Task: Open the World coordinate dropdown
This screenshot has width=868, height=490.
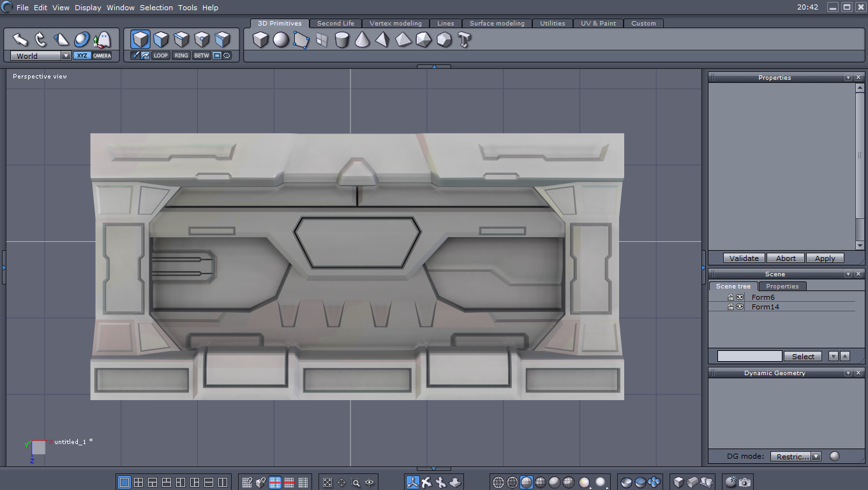Action: coord(66,56)
